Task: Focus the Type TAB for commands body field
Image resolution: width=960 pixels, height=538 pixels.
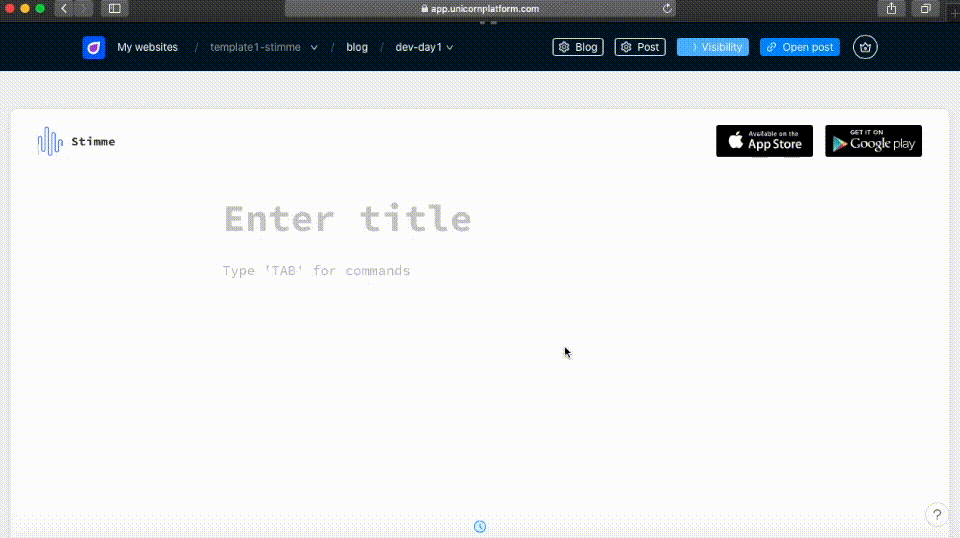Action: (x=317, y=271)
